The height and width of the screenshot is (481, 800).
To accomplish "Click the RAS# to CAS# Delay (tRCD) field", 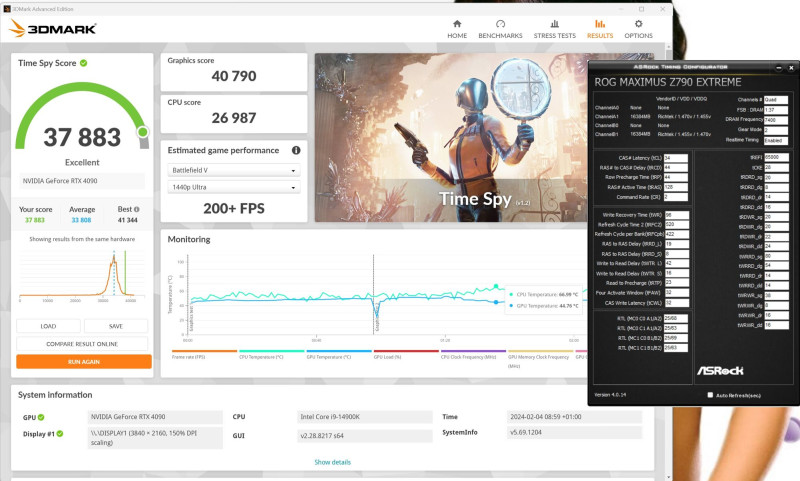I will coord(676,167).
